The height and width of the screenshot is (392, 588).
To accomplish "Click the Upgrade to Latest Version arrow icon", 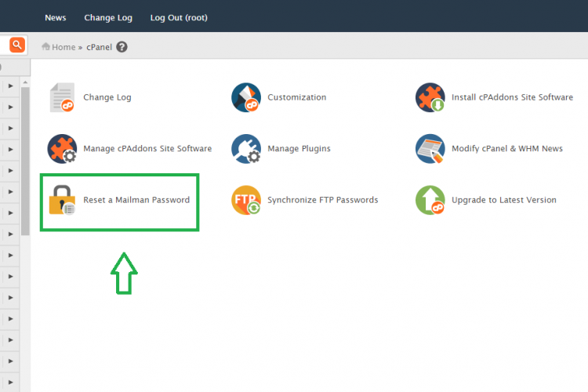I will click(430, 200).
